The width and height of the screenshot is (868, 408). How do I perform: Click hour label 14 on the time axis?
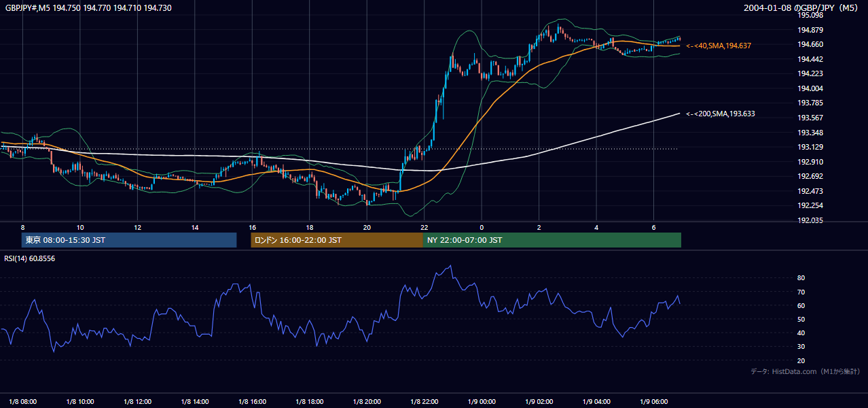[195, 227]
